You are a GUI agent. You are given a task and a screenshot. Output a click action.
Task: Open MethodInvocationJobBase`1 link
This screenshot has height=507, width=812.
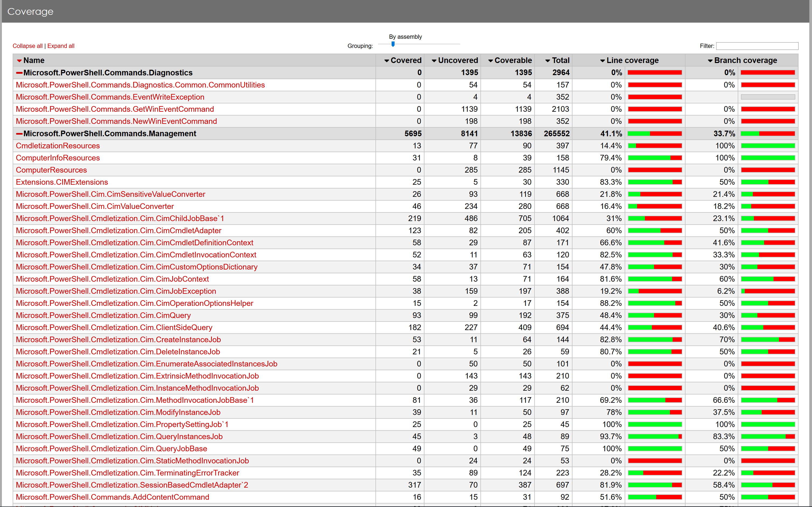(135, 400)
